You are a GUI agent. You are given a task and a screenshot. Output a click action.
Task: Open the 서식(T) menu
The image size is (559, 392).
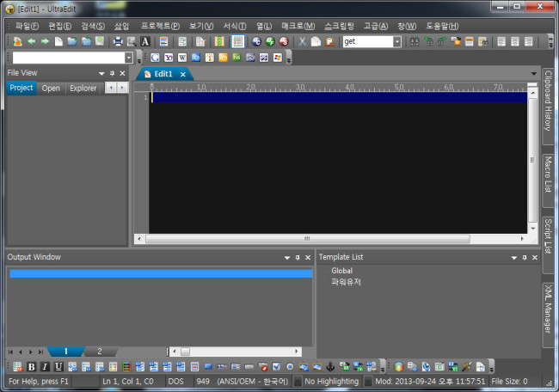234,26
